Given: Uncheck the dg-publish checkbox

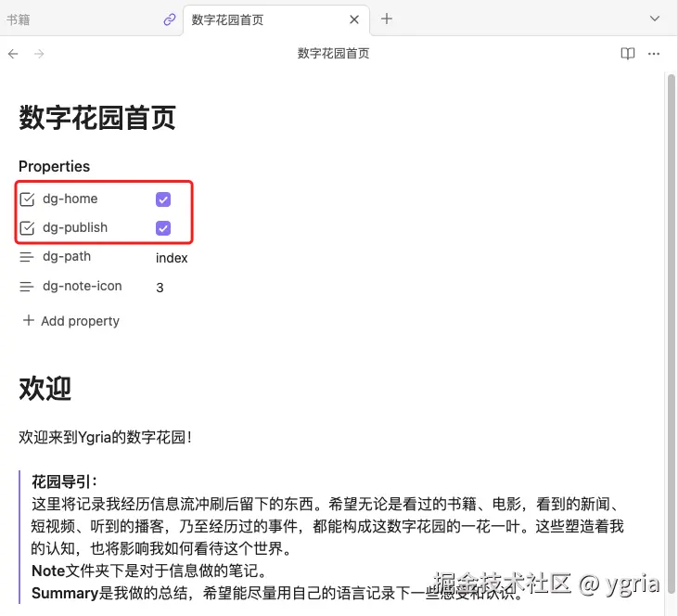Looking at the screenshot, I should click(x=163, y=228).
